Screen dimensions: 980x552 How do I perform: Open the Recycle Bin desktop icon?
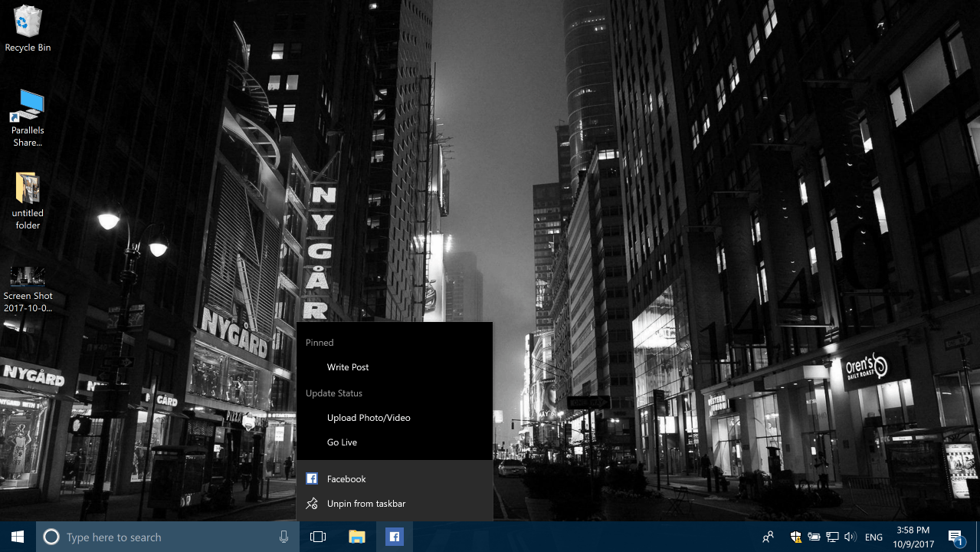pos(28,28)
